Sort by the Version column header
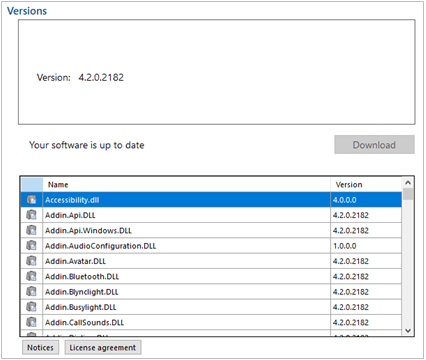 (x=366, y=184)
